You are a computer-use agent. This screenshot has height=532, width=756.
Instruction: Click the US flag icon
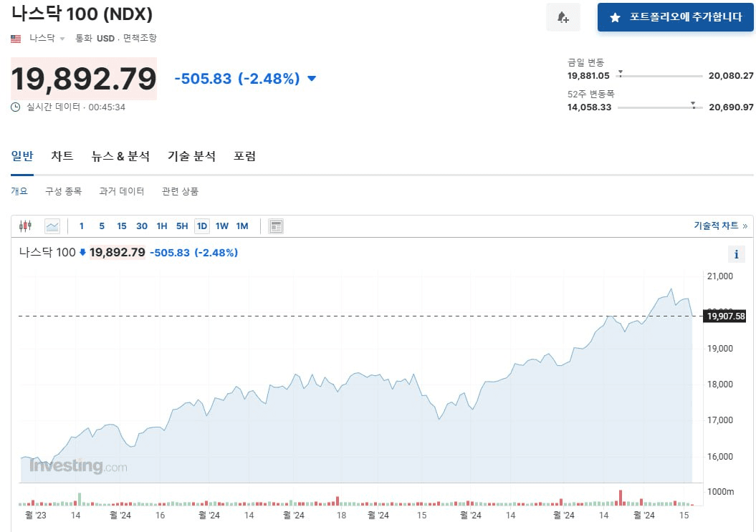pyautogui.click(x=16, y=39)
